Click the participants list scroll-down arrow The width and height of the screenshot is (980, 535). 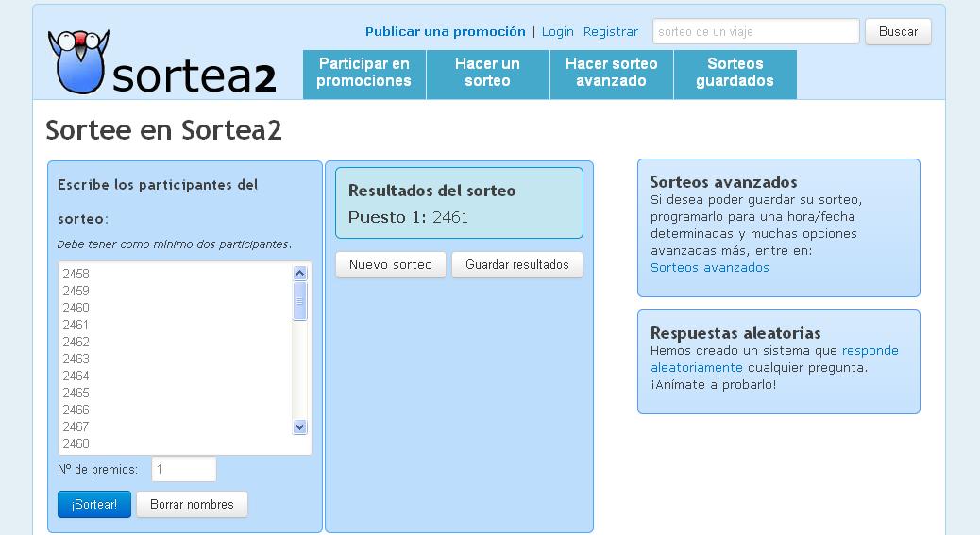300,427
